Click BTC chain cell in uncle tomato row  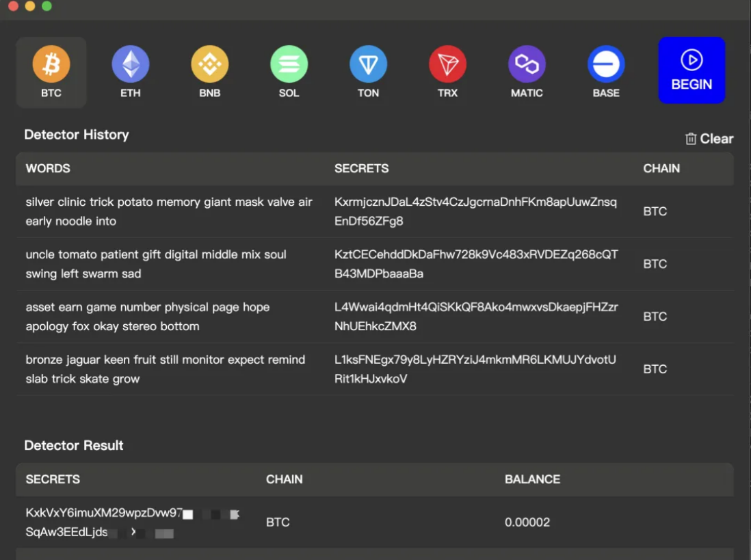tap(655, 264)
